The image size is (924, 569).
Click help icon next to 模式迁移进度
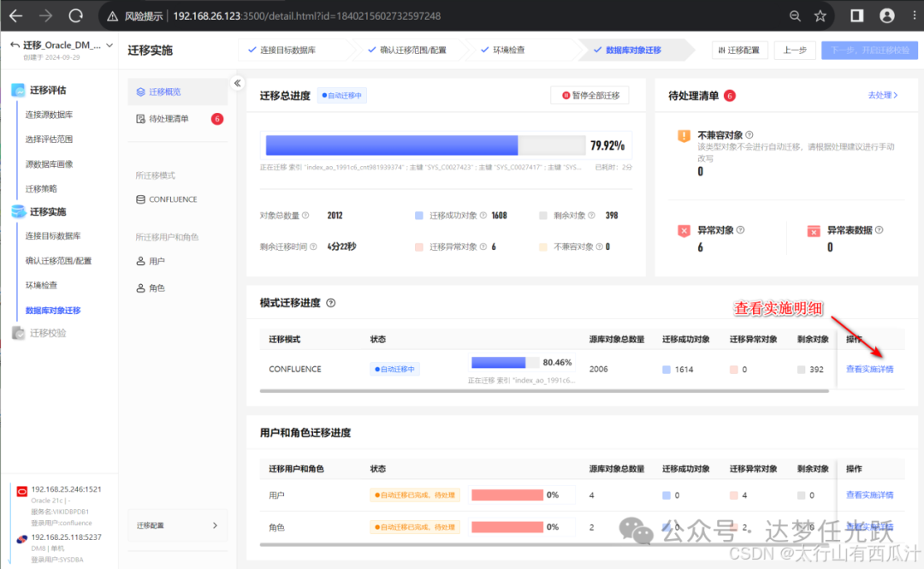pos(330,303)
